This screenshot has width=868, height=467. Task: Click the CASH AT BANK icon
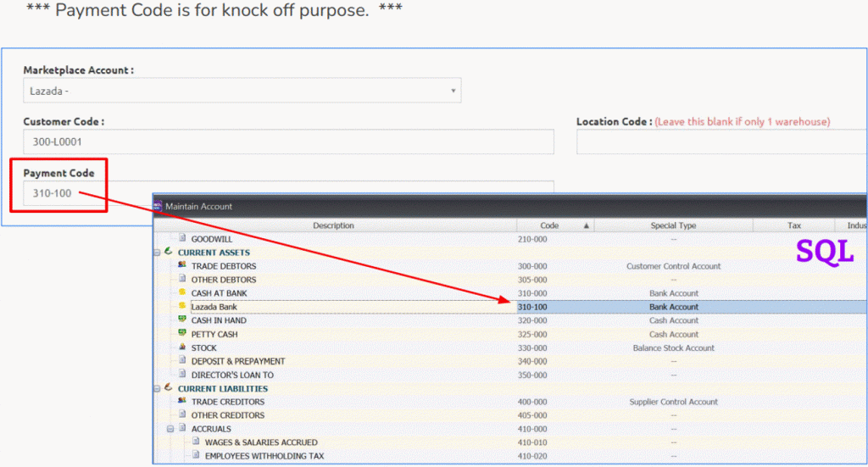[x=182, y=292]
